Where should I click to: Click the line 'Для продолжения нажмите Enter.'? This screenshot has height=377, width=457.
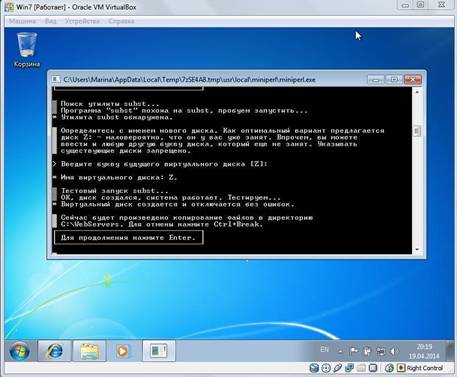128,238
